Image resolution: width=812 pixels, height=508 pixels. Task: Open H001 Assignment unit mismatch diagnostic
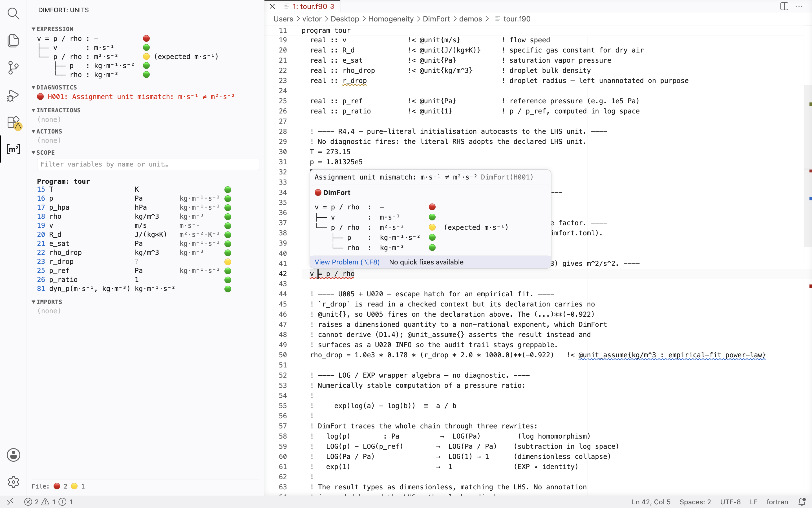[x=141, y=97]
